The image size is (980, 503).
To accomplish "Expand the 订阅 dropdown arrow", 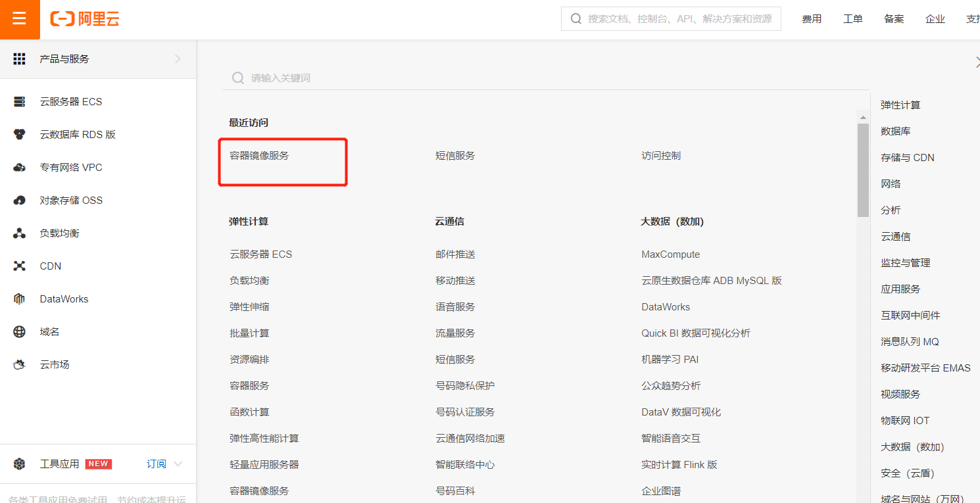I will coord(178,464).
